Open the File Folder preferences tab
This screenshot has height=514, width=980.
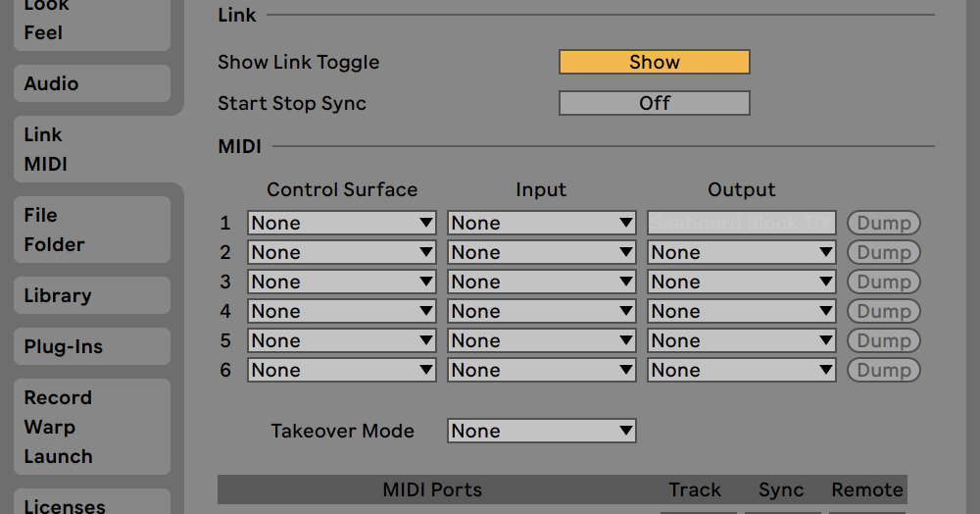[91, 230]
